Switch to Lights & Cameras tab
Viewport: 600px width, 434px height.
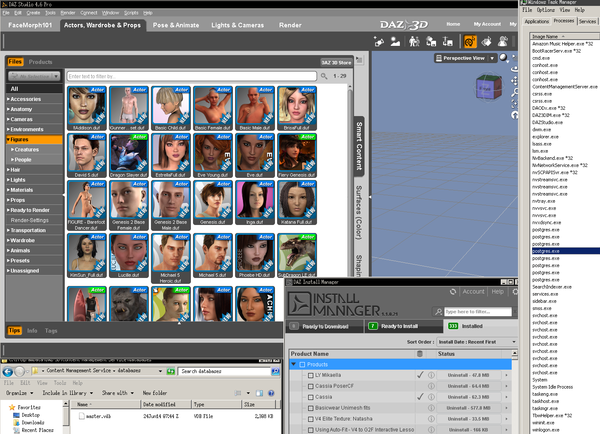238,25
